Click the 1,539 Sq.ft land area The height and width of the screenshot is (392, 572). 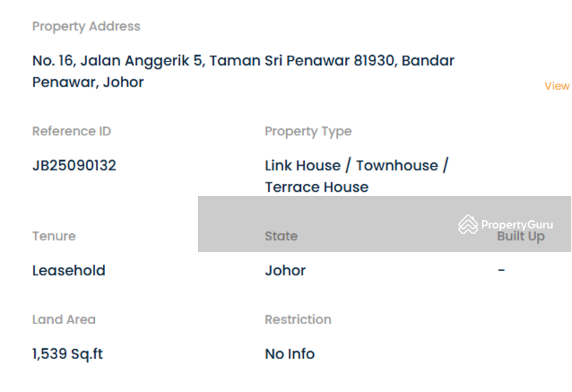(67, 353)
